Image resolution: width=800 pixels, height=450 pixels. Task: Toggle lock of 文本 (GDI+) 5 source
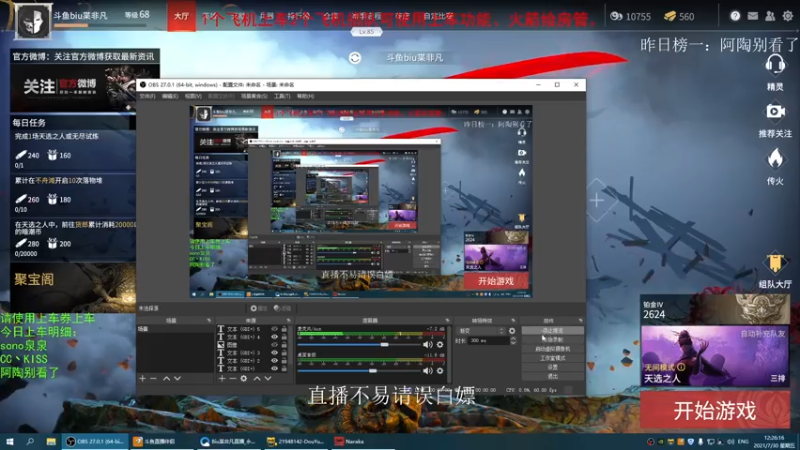tap(284, 329)
